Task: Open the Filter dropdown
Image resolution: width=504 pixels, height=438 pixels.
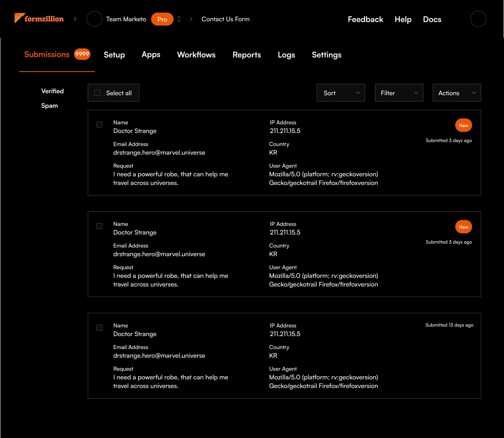Action: (x=399, y=93)
